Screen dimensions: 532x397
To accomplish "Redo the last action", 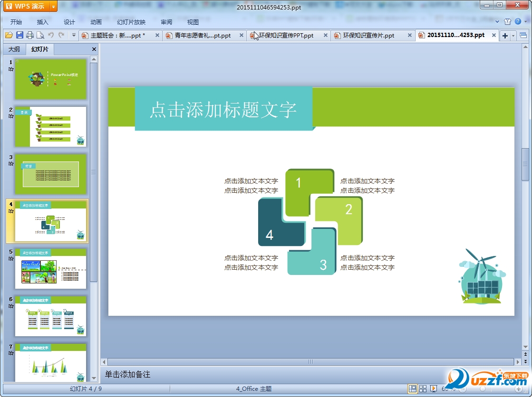I will point(61,35).
